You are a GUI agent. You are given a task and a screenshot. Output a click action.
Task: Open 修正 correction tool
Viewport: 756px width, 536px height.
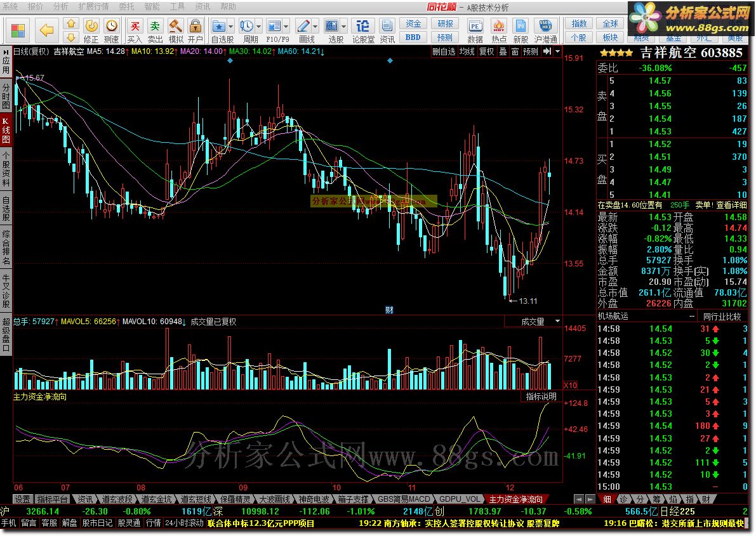(x=91, y=31)
